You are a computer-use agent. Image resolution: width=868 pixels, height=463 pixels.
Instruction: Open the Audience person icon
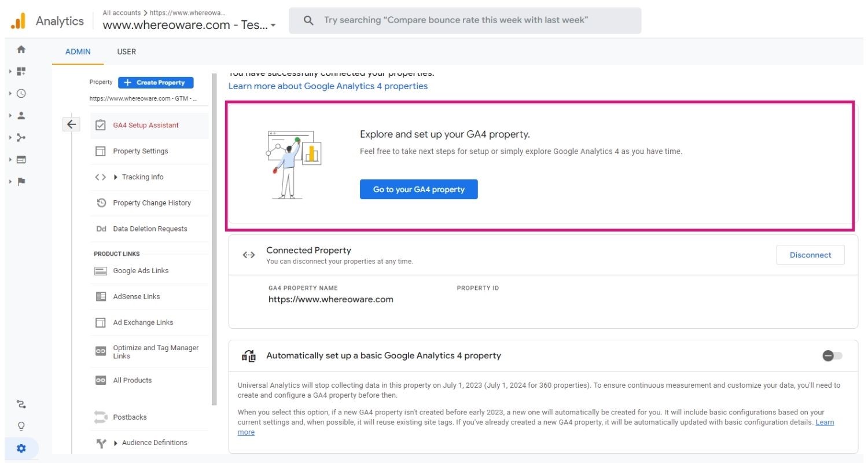point(21,115)
